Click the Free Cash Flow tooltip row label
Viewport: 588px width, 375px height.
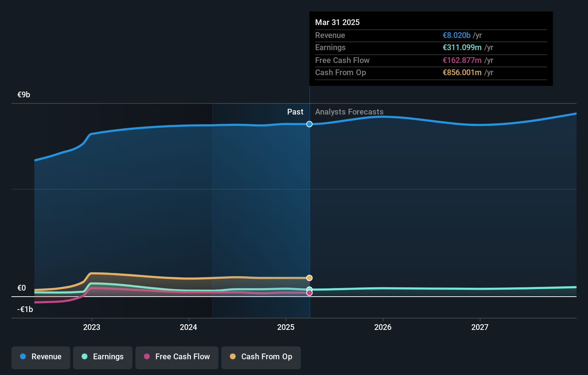coord(342,60)
